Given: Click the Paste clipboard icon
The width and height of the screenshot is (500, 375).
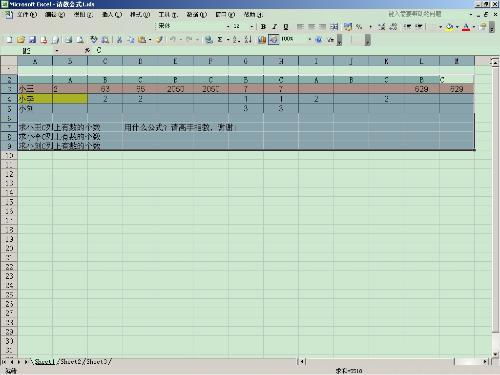Looking at the screenshot, I should (142, 40).
